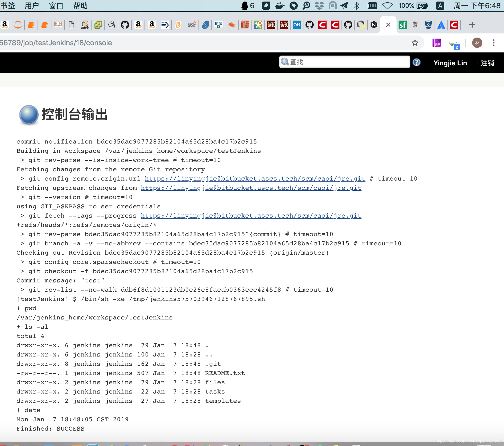Switch to the Jenkins butler tab

pos(85,25)
